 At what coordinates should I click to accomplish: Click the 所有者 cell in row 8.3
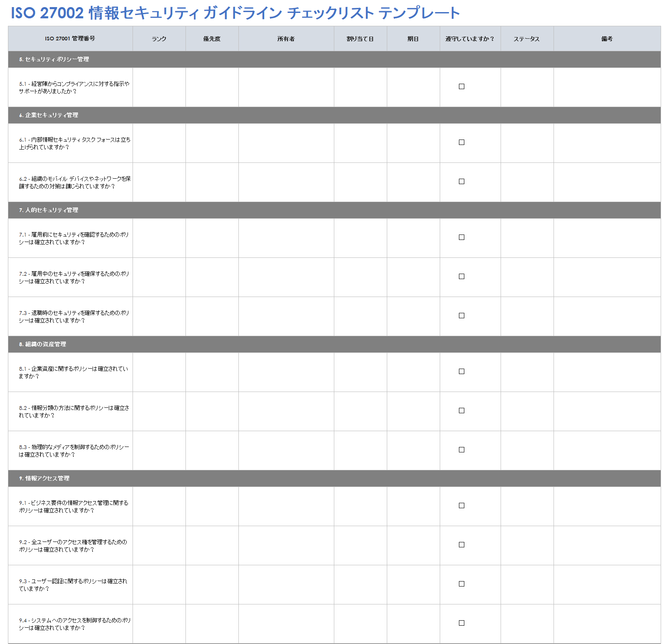tap(286, 451)
